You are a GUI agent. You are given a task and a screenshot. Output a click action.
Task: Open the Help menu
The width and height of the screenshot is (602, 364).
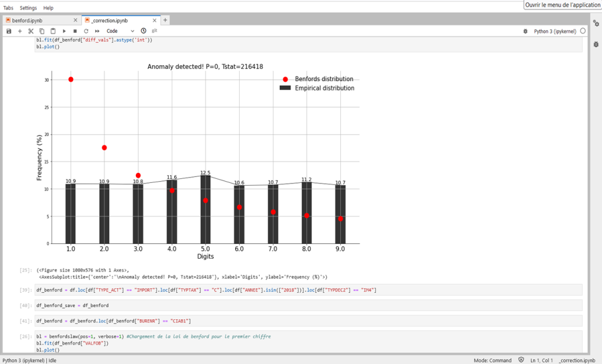48,8
